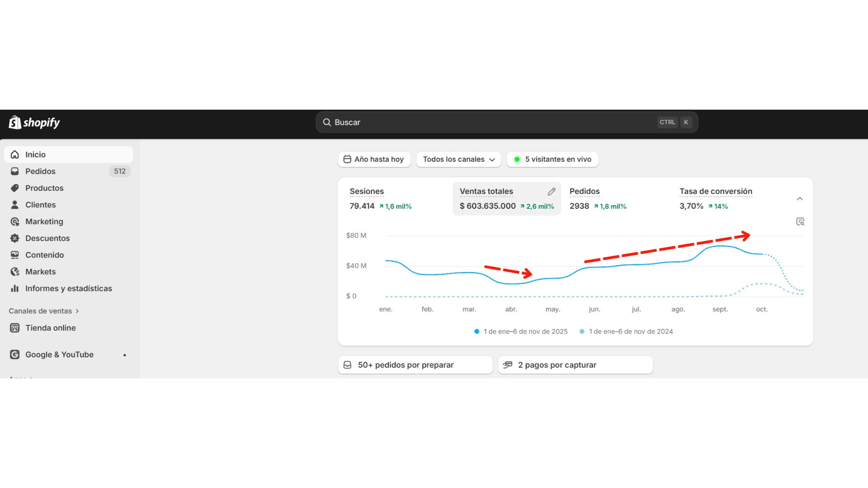The height and width of the screenshot is (488, 868).
Task: Select the Tasa de conversión metric tab
Action: point(726,199)
